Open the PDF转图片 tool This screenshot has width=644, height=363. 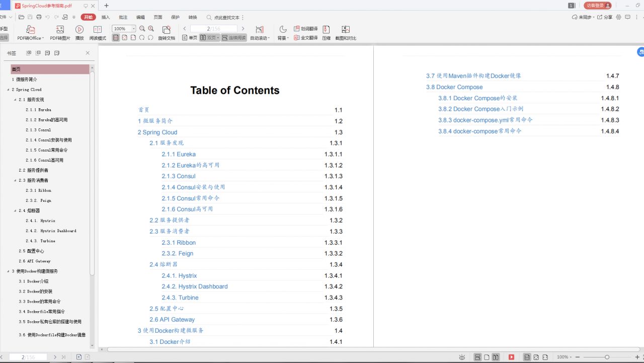tap(60, 32)
